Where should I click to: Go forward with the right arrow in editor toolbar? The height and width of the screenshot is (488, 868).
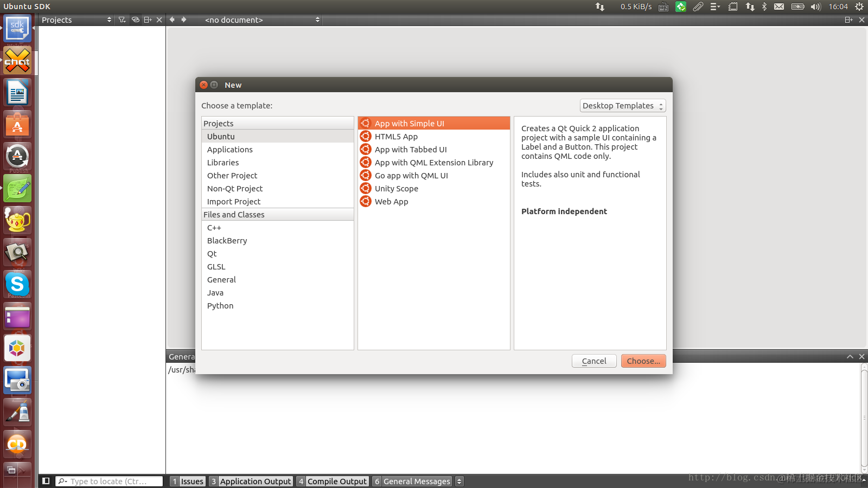click(x=184, y=20)
